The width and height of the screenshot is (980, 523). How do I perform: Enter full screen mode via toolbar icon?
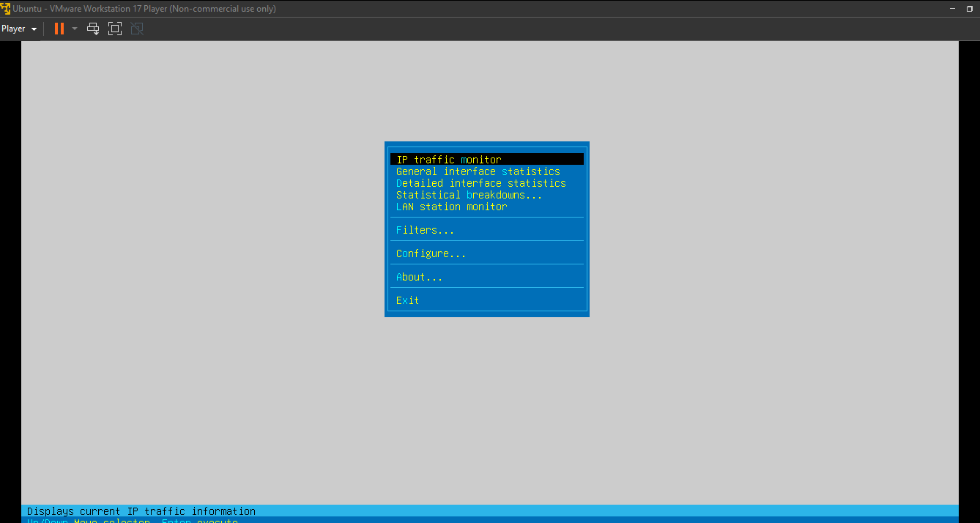(x=115, y=29)
